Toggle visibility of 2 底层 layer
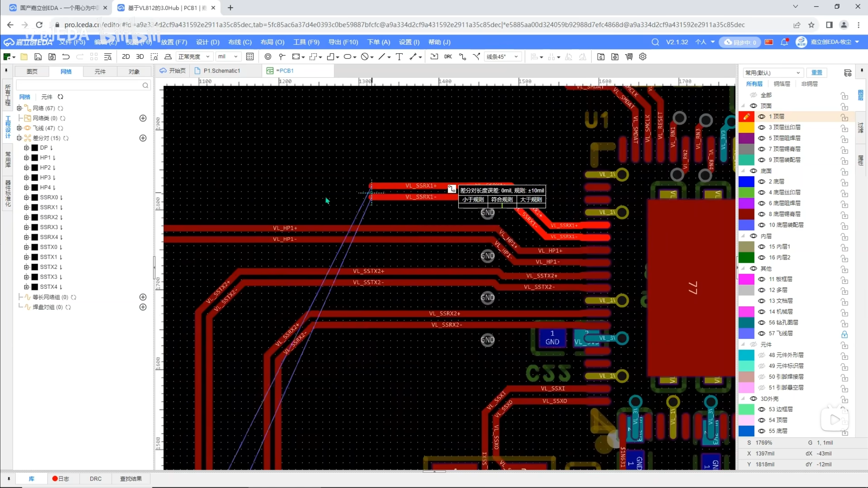This screenshot has width=868, height=488. 762,182
